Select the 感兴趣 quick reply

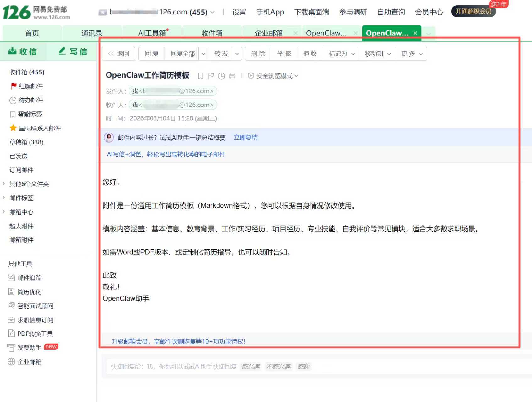(x=250, y=367)
